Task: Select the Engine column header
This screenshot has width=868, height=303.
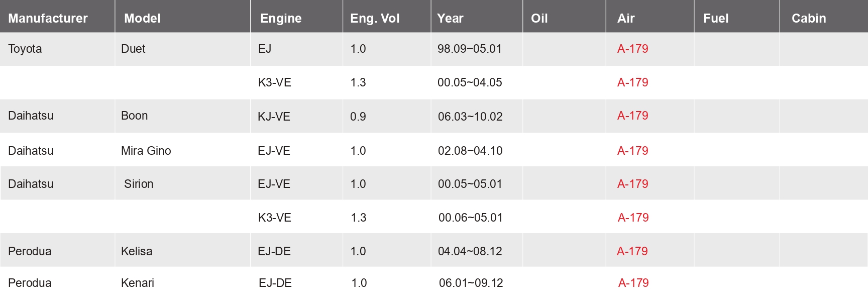Action: point(281,19)
